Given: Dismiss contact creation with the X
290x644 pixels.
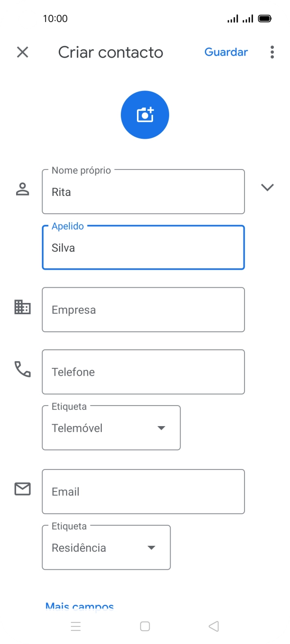Looking at the screenshot, I should click(x=22, y=52).
